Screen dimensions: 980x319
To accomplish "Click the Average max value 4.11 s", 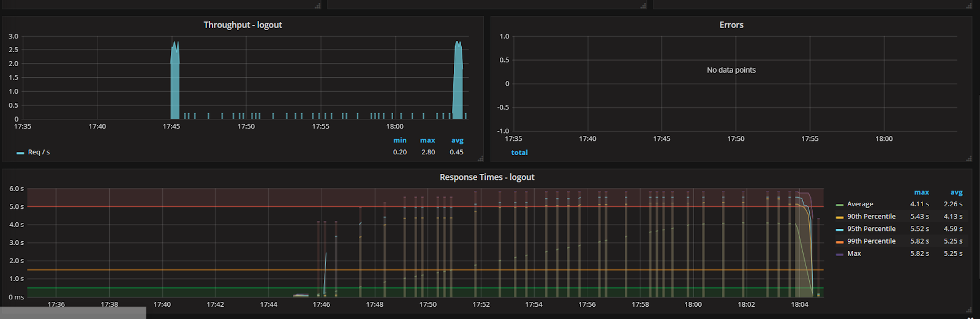I will pos(919,205).
